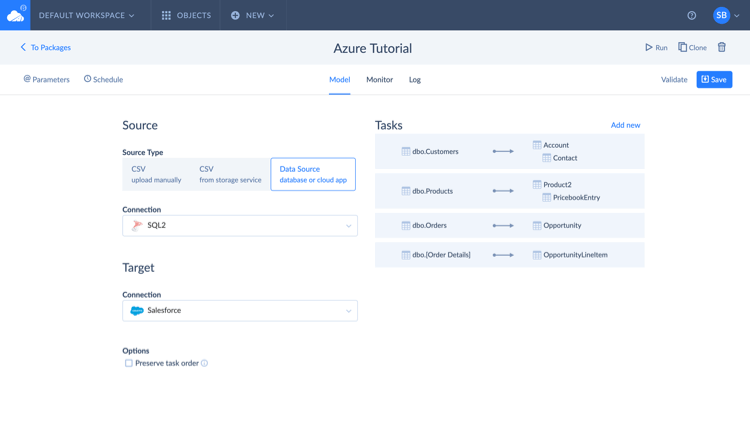Click the Contact target label
This screenshot has height=429, width=750.
point(565,158)
